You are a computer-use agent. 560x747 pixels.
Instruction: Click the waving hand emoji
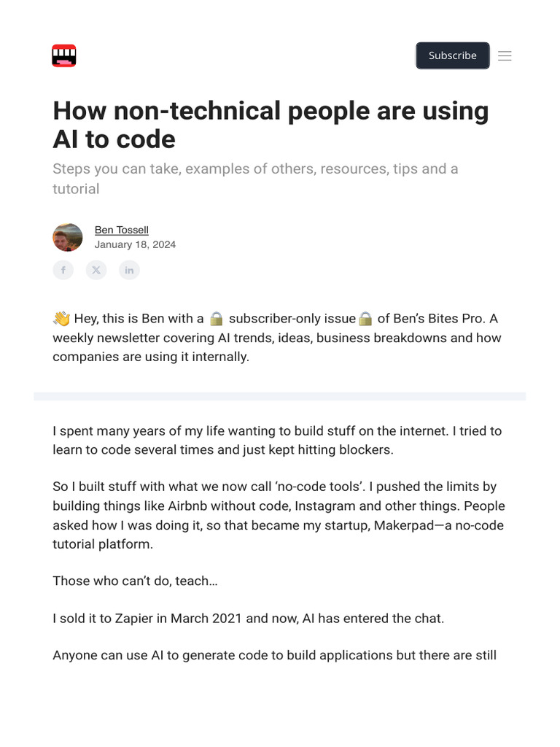tap(61, 319)
